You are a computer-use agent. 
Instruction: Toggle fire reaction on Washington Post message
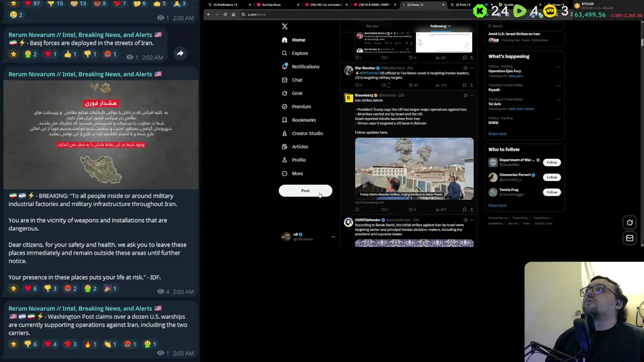(91, 344)
